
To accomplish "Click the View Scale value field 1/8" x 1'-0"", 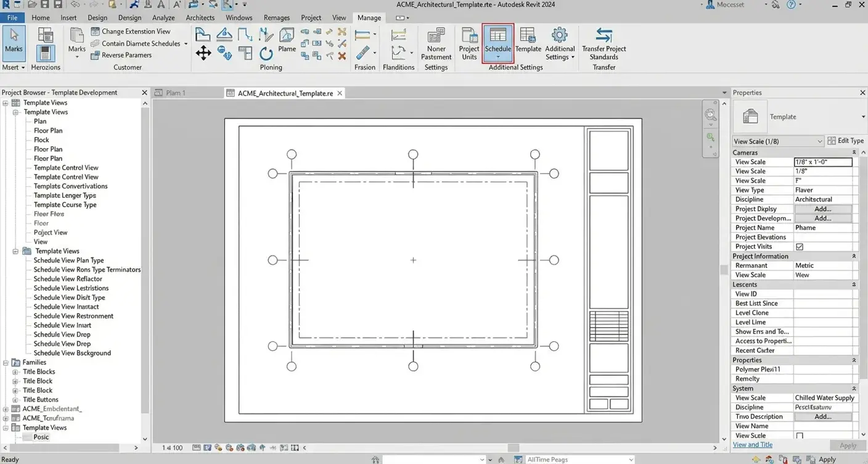I will coord(823,162).
